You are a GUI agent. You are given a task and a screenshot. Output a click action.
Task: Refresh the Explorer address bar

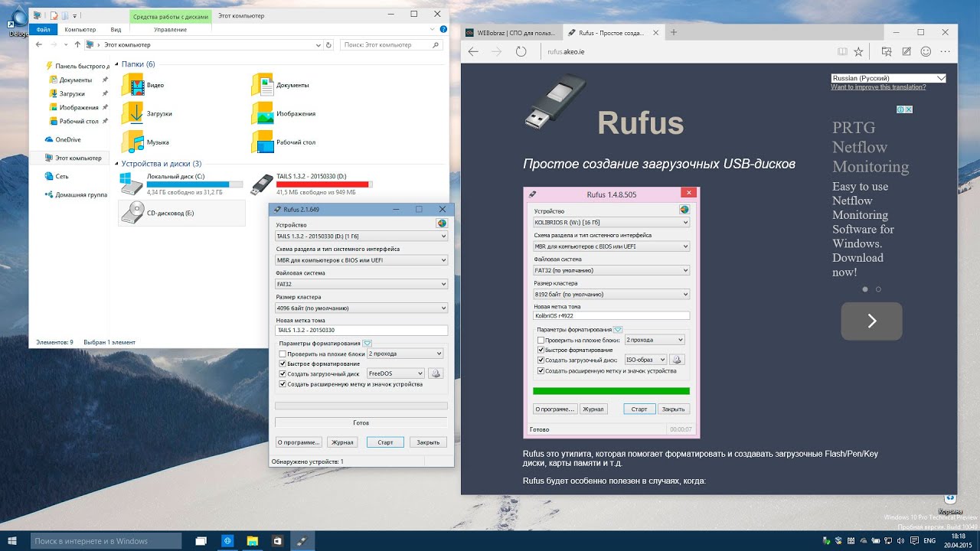click(329, 45)
